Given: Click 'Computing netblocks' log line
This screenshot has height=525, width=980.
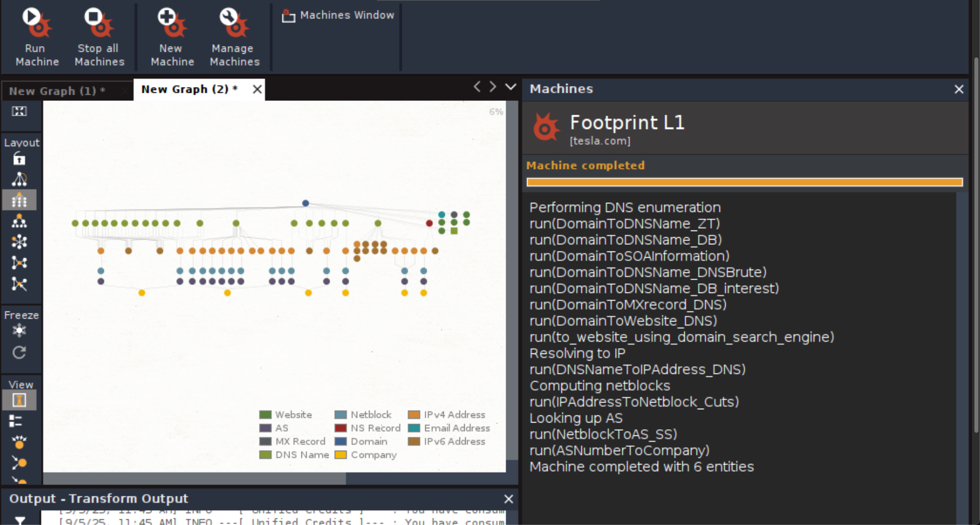Looking at the screenshot, I should tap(600, 386).
